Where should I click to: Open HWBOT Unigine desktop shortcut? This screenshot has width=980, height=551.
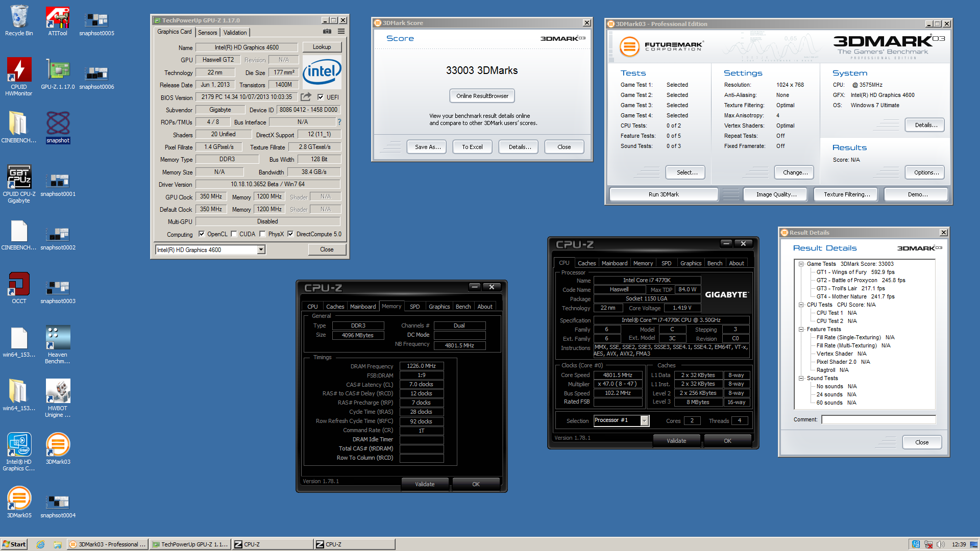tap(58, 398)
